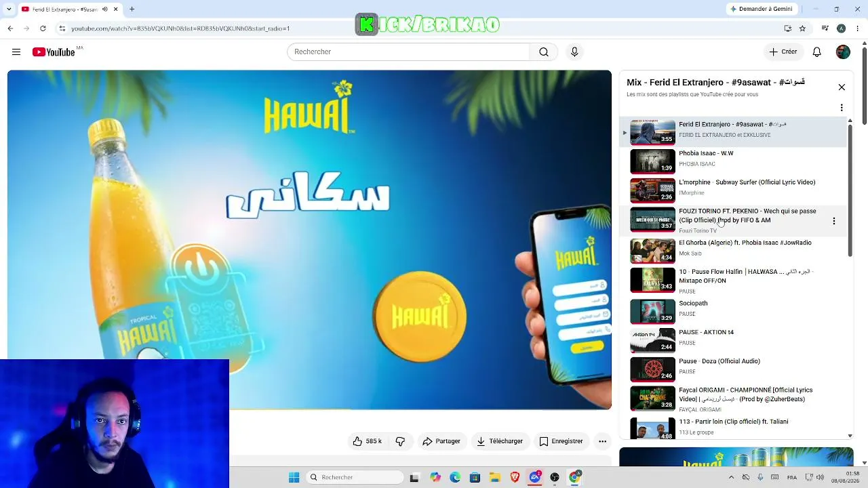Dislike the video
868x488 pixels.
pyautogui.click(x=400, y=441)
